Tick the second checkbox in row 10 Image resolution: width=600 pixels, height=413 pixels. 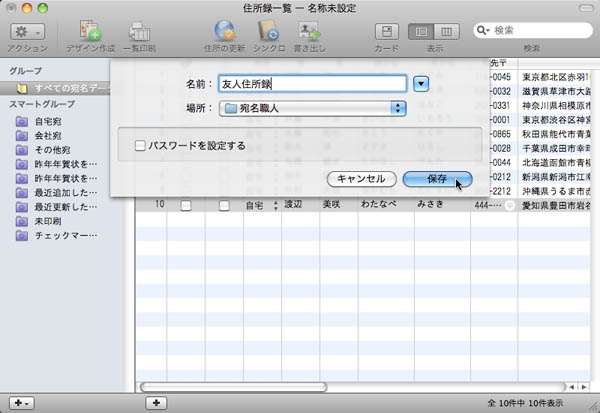tap(224, 205)
